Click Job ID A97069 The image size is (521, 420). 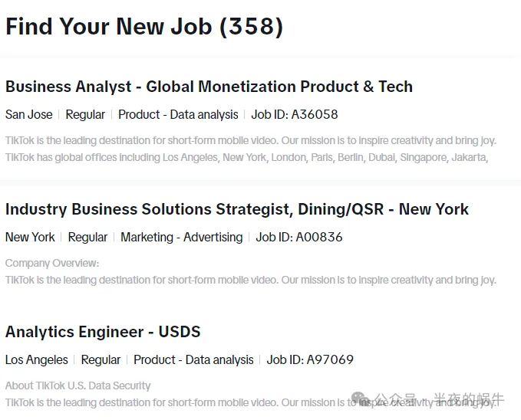310,359
